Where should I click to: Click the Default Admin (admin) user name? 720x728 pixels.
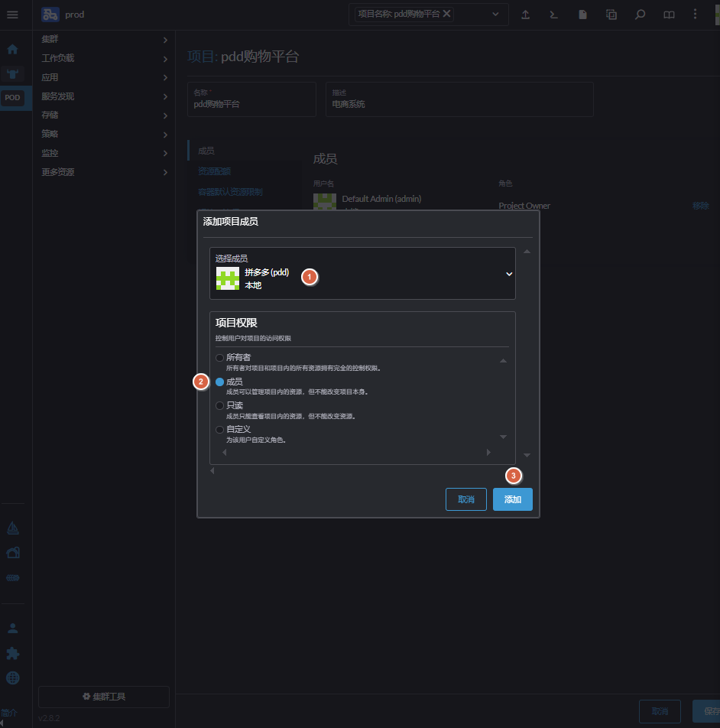point(381,199)
